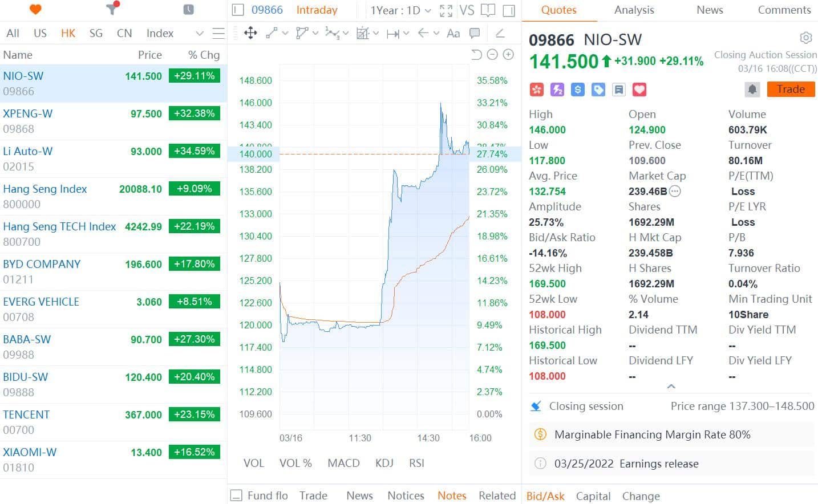The width and height of the screenshot is (818, 504).
Task: Toggle heart favorite for NIO-SW
Action: click(x=639, y=90)
